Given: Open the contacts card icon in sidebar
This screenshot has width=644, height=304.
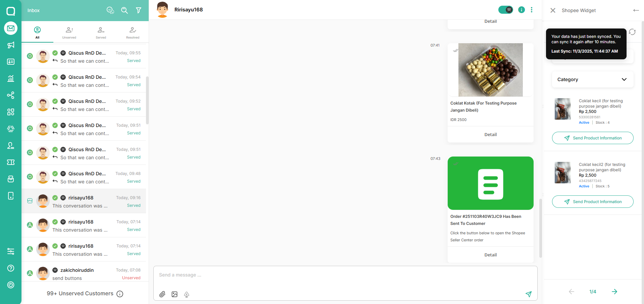Looking at the screenshot, I should pyautogui.click(x=11, y=62).
